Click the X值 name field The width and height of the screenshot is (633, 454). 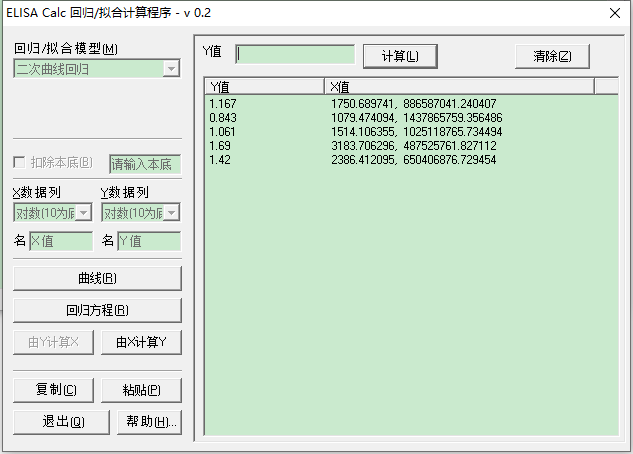point(61,241)
